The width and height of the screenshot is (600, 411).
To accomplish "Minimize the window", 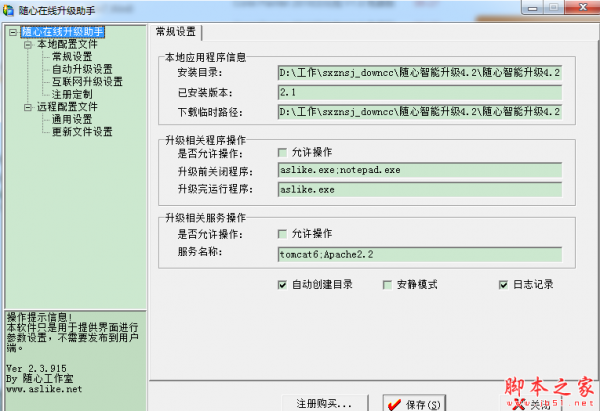I will point(532,8).
